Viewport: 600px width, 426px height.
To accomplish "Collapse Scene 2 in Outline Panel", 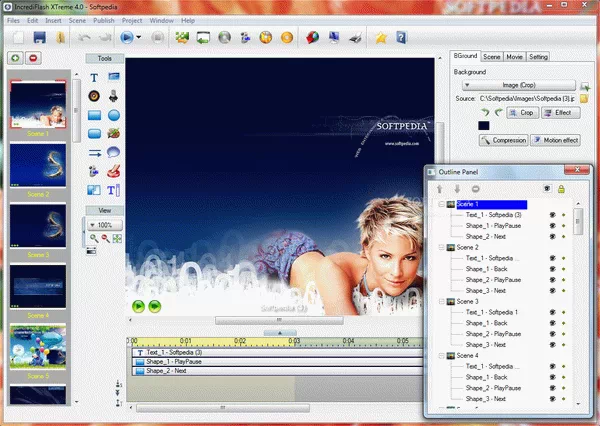I will (441, 248).
